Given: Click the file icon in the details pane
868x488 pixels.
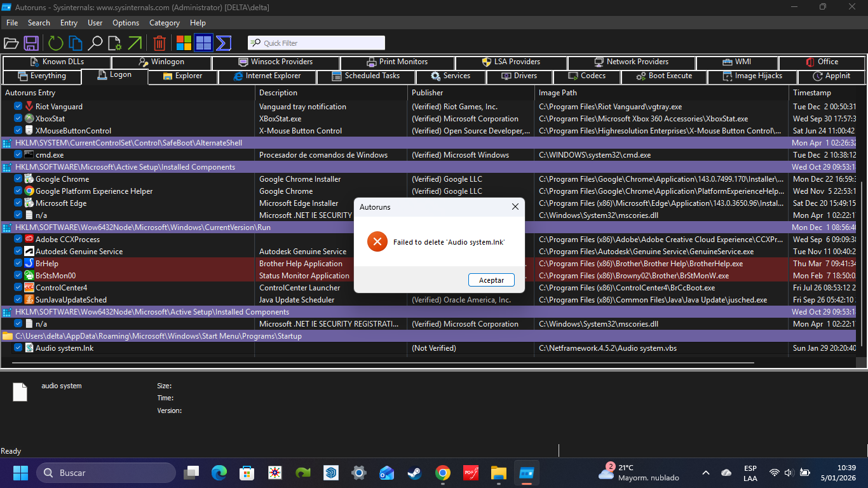Looking at the screenshot, I should (20, 392).
